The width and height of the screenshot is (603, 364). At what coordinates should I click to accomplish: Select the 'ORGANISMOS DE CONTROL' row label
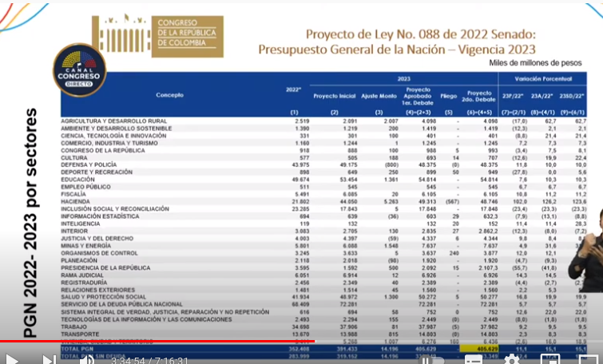99,253
